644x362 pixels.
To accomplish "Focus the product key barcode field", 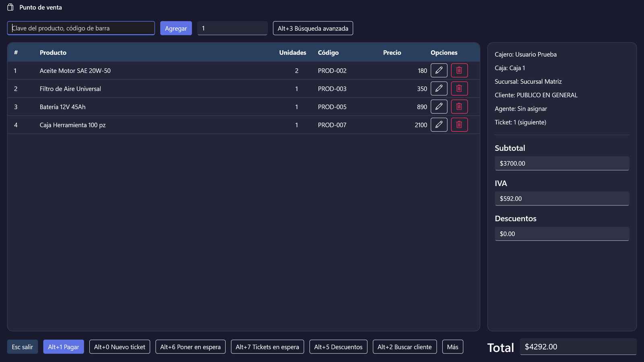I will (x=81, y=28).
